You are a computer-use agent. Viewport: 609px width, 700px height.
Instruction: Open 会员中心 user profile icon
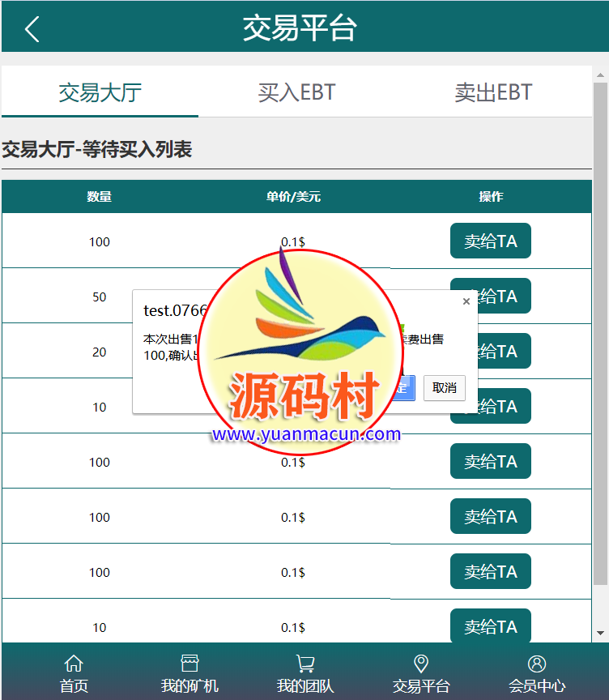[537, 664]
